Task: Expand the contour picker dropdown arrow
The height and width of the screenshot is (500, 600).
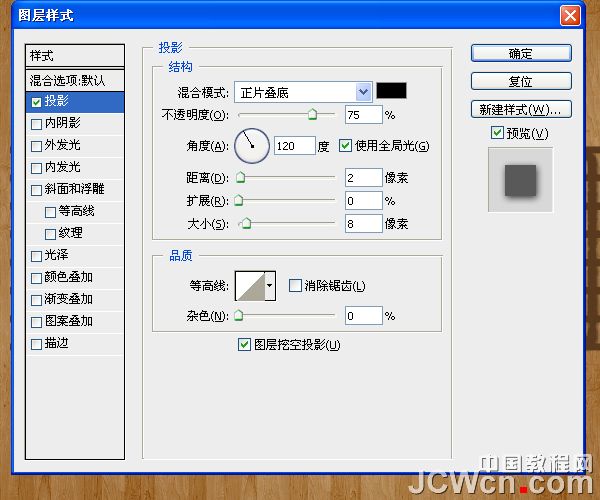Action: point(270,286)
